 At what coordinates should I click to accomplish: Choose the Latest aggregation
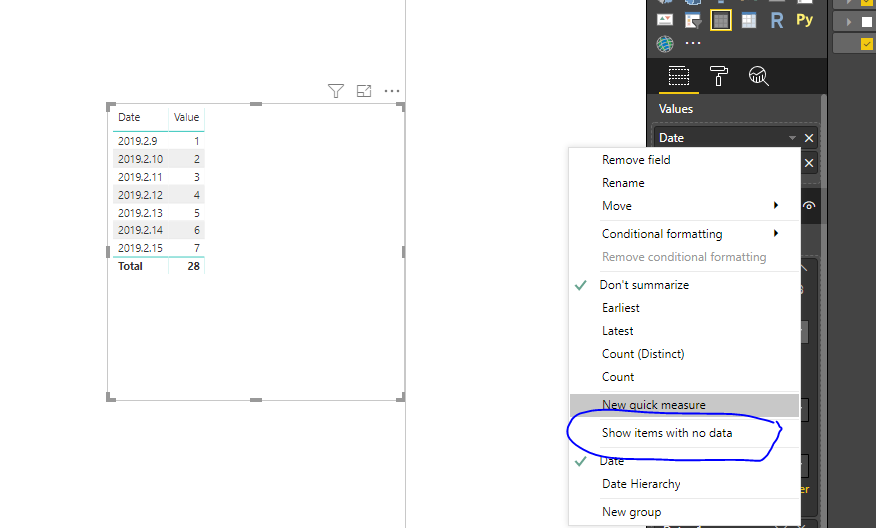[617, 331]
